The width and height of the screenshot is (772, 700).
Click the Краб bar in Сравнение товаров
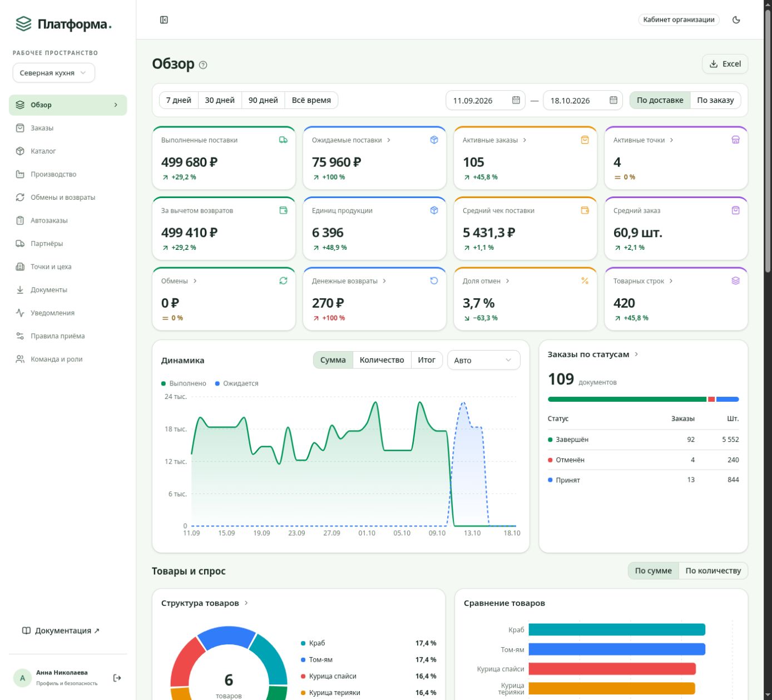[617, 629]
